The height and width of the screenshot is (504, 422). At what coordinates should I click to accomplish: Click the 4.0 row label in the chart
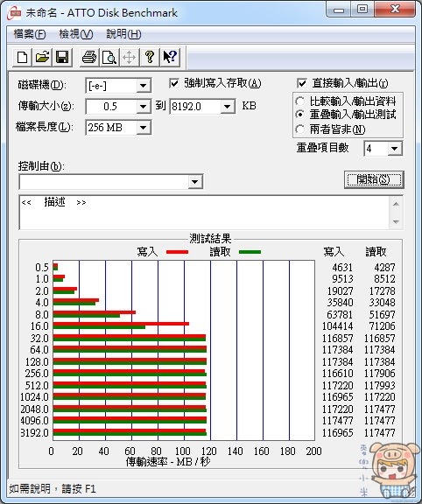pyautogui.click(x=42, y=303)
